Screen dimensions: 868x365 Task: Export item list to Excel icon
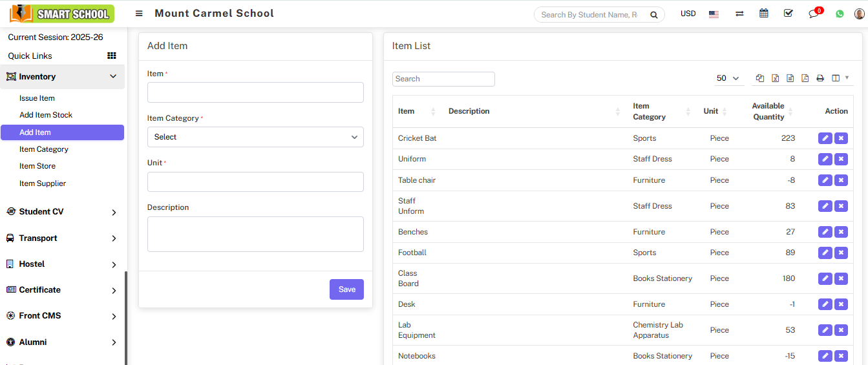(775, 78)
